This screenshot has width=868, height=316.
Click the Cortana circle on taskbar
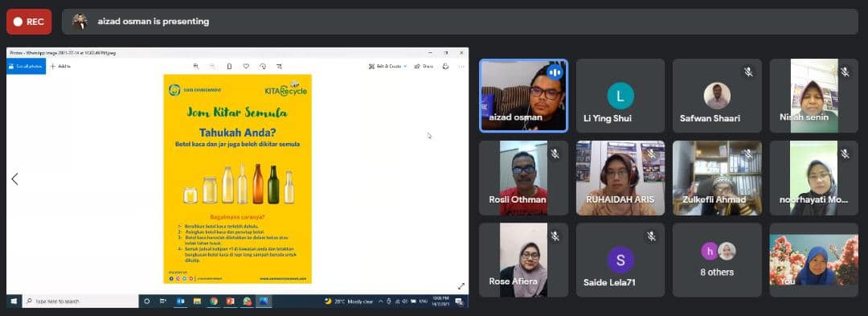point(147,301)
